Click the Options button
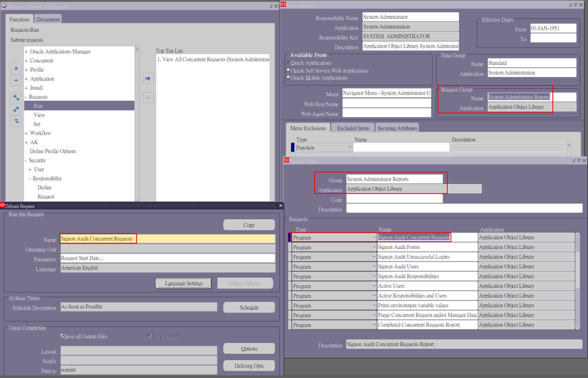Screen dimensions: 588x378 (249, 349)
